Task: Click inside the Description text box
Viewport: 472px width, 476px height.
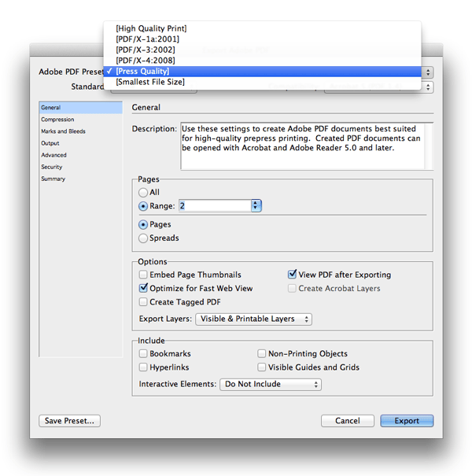Action: click(x=307, y=146)
